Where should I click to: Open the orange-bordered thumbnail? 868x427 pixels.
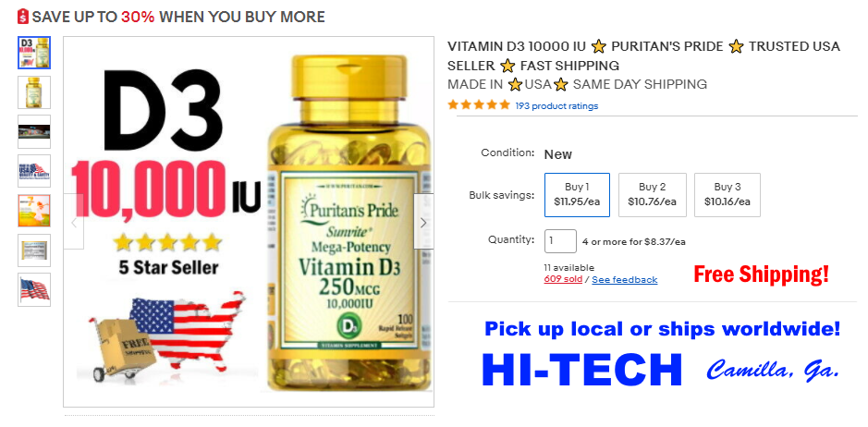click(34, 211)
